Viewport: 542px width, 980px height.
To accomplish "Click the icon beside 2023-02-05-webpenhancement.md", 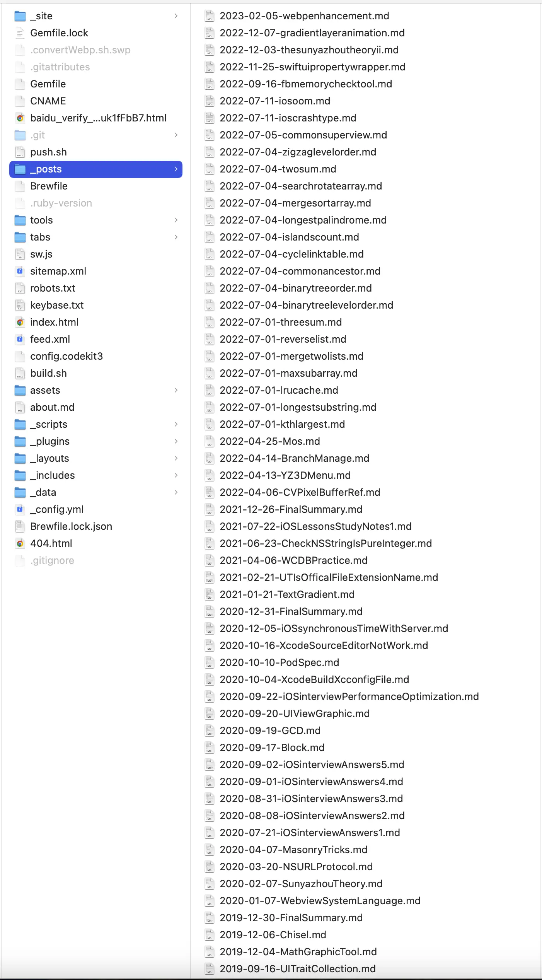I will [209, 16].
